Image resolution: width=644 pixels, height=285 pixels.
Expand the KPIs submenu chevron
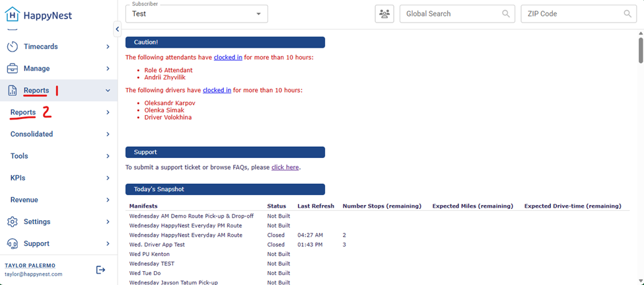point(108,178)
